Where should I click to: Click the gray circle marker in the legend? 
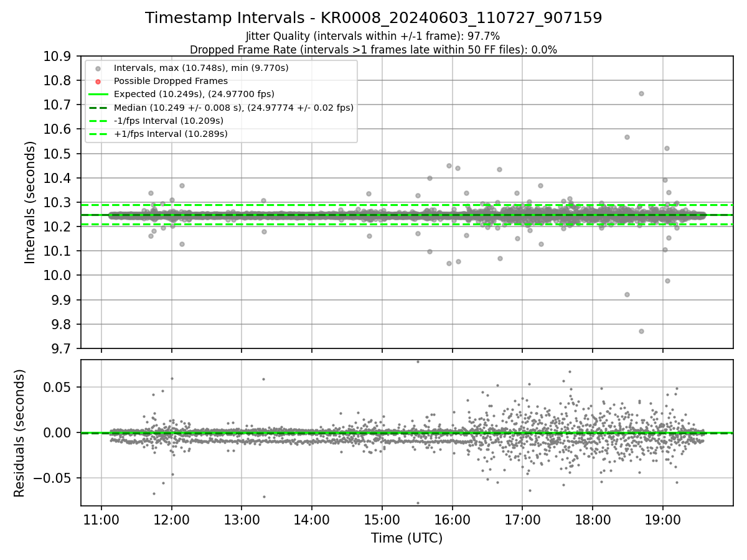(98, 68)
